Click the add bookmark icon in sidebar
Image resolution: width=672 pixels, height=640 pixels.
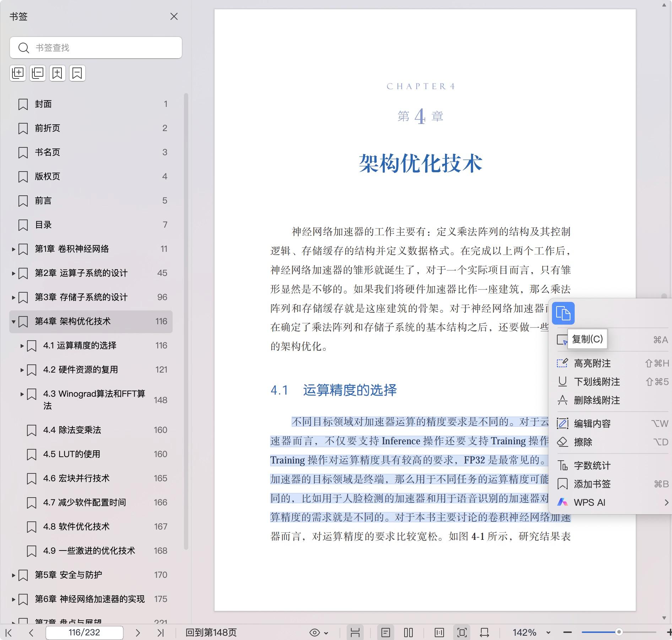coord(57,73)
